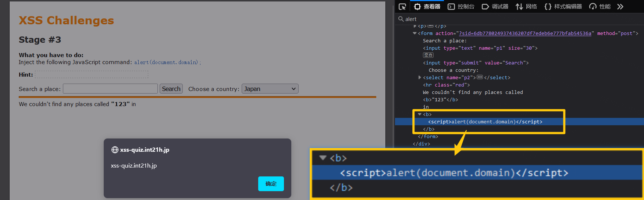Open the Japan country dropdown

pyautogui.click(x=270, y=89)
